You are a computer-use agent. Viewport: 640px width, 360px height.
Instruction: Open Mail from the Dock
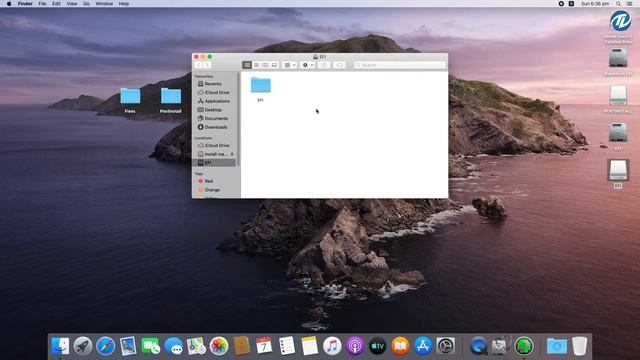pyautogui.click(x=128, y=346)
